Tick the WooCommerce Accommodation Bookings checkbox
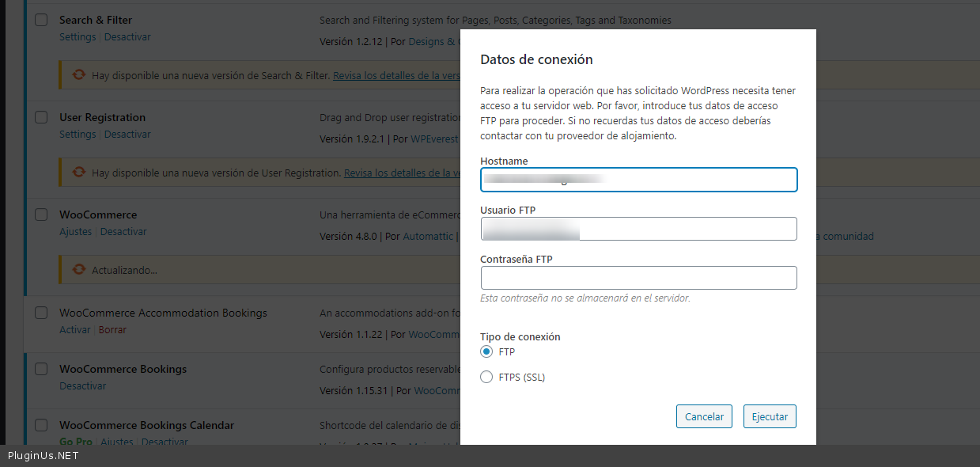This screenshot has height=467, width=980. 41,313
